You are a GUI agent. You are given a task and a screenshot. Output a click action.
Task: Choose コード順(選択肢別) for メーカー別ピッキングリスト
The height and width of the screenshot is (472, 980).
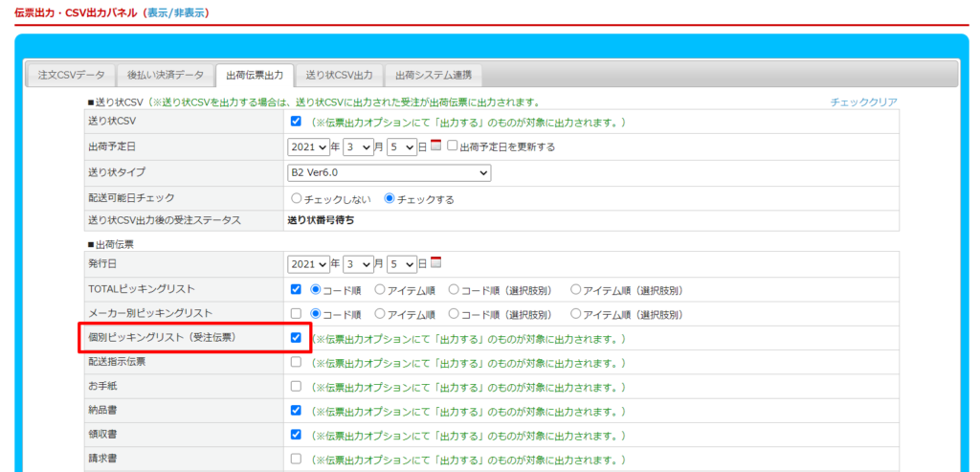click(453, 313)
